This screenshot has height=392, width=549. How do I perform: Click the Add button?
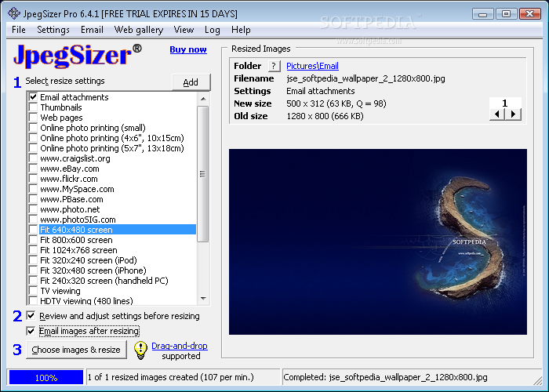point(191,82)
